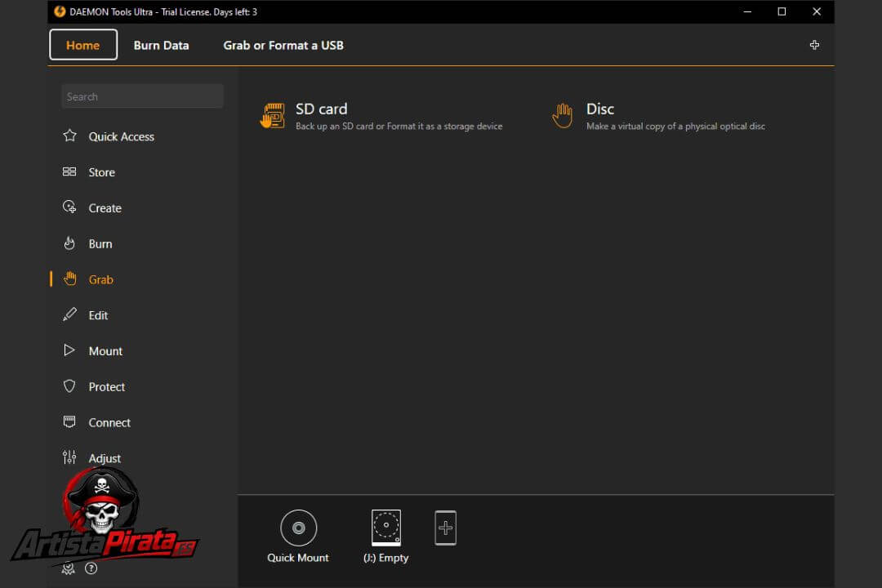This screenshot has height=588, width=882.
Task: Click the Mount play-triangle icon
Action: (x=69, y=350)
